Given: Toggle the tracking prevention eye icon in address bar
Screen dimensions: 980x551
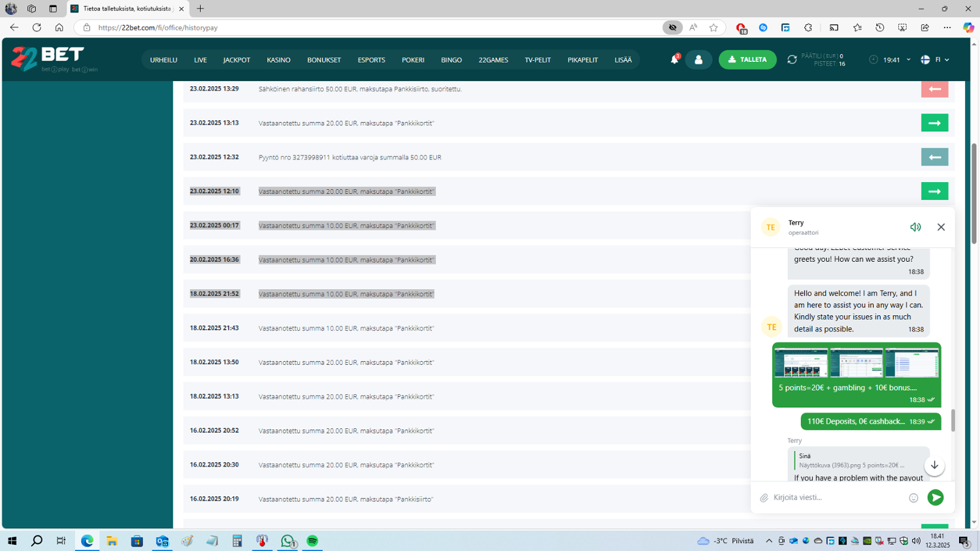Looking at the screenshot, I should point(672,27).
